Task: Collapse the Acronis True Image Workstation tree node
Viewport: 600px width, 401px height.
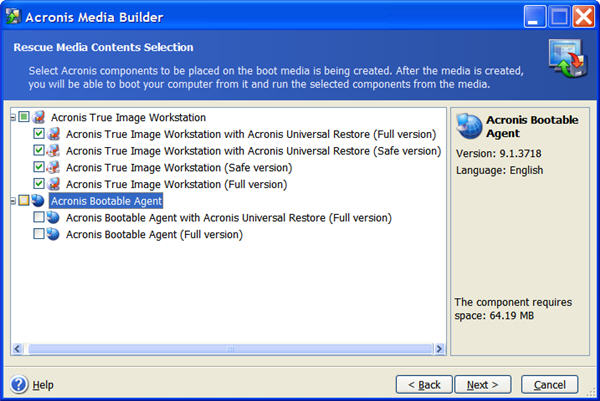Action: pos(13,117)
